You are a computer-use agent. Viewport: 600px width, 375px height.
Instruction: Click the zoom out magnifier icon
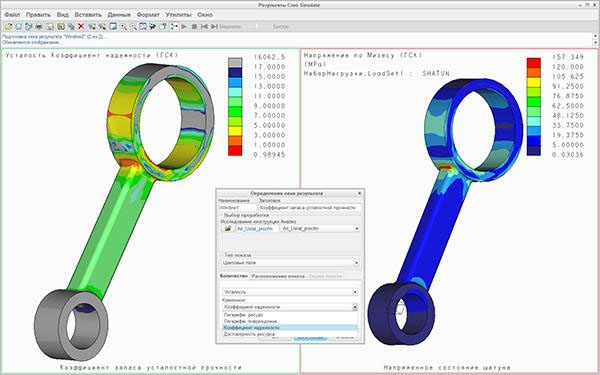coord(133,26)
